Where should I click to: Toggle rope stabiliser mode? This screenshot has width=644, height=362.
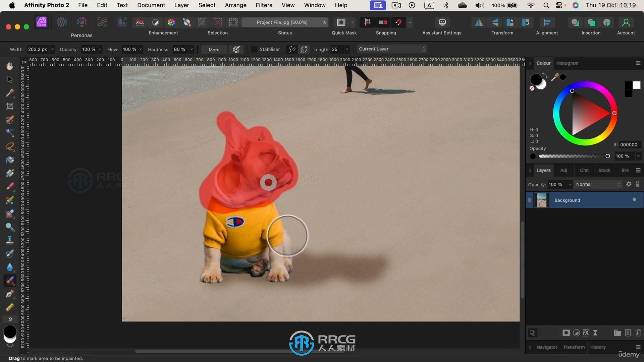(292, 49)
